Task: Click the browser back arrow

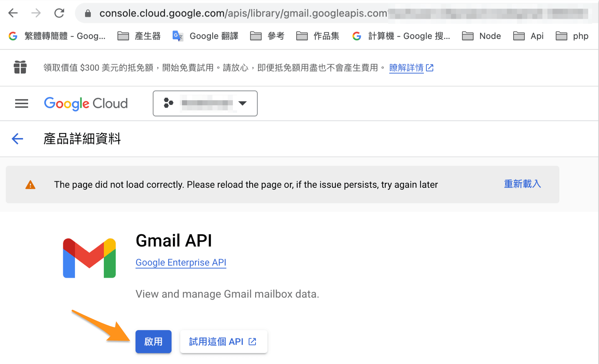Action: pos(13,13)
